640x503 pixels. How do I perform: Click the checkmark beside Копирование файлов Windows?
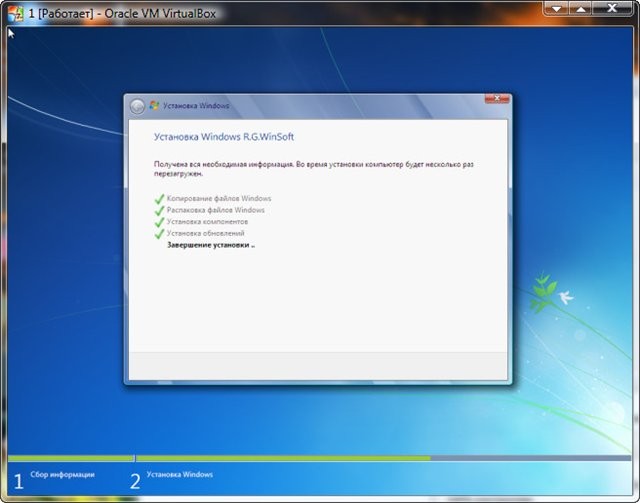tap(160, 199)
